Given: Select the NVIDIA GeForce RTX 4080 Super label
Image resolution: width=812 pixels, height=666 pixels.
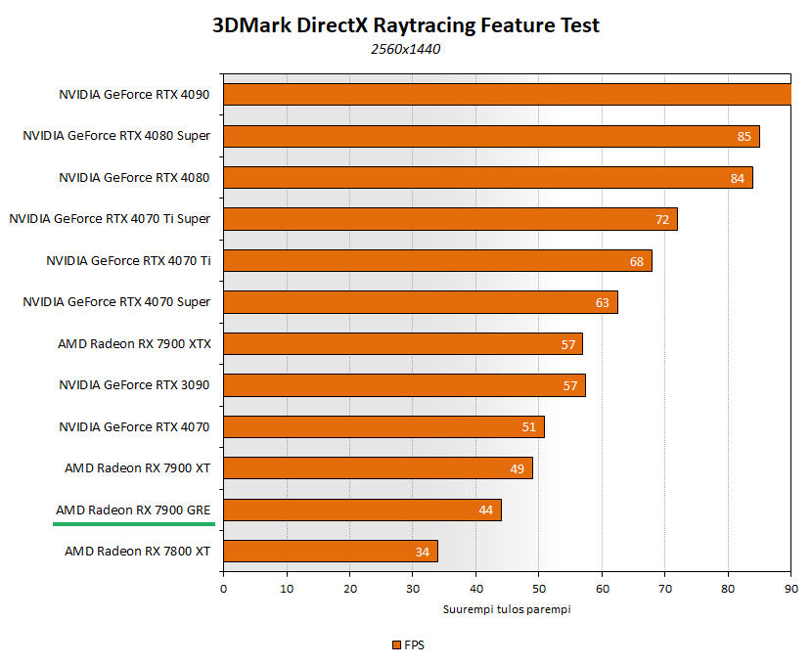Looking at the screenshot, I should (116, 136).
